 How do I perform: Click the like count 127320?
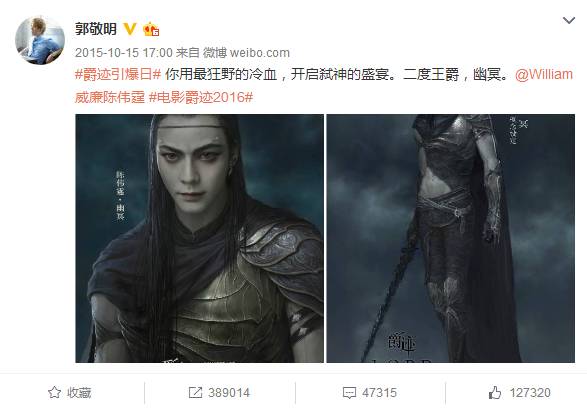click(530, 393)
